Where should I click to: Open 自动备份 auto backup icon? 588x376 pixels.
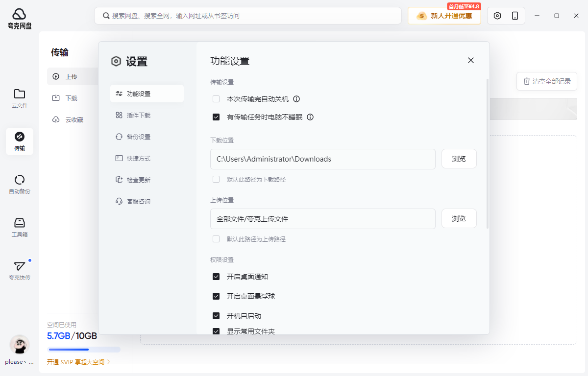coord(20,180)
